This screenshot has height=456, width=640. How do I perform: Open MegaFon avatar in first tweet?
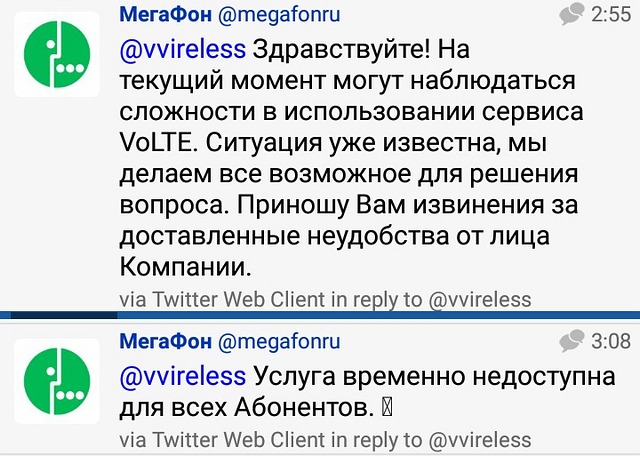57,54
